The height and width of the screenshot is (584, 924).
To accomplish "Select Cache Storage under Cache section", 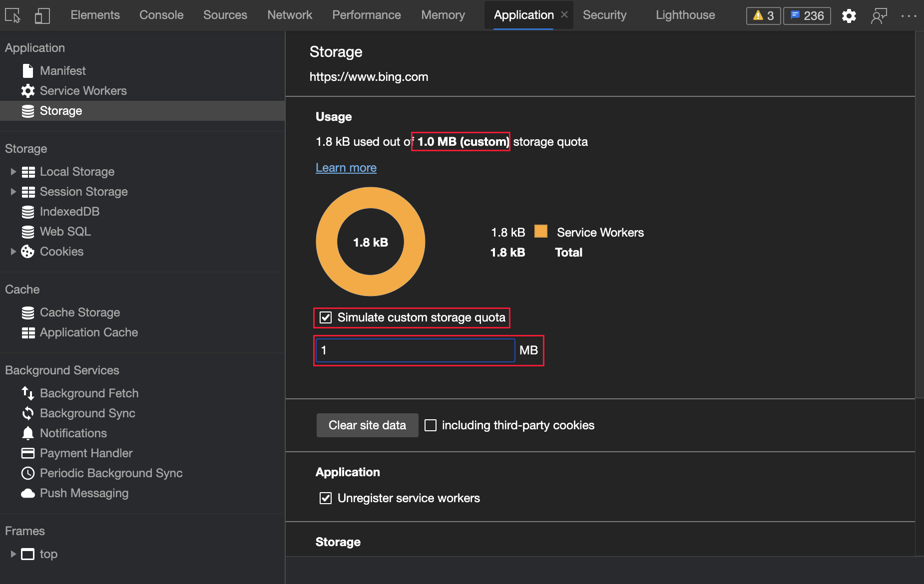I will click(80, 312).
